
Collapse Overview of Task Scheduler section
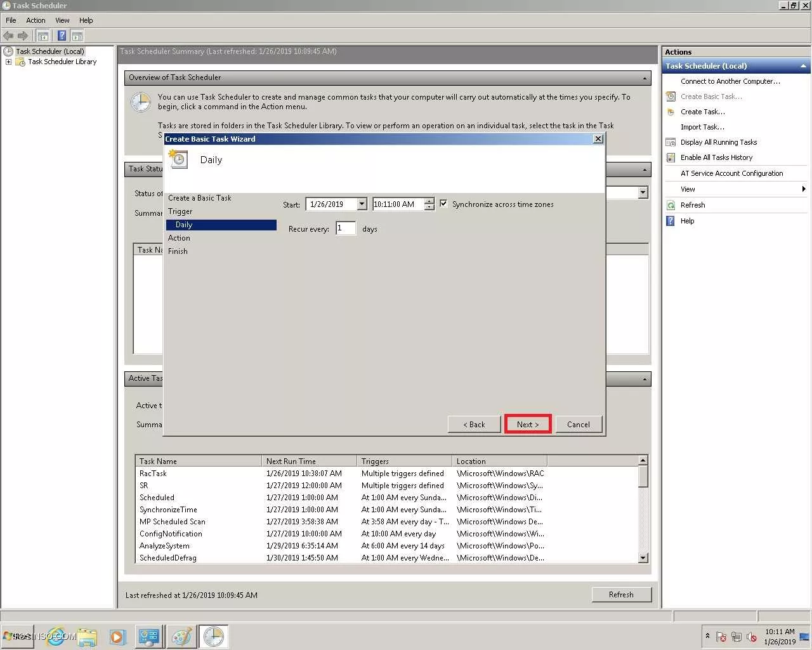pos(645,78)
